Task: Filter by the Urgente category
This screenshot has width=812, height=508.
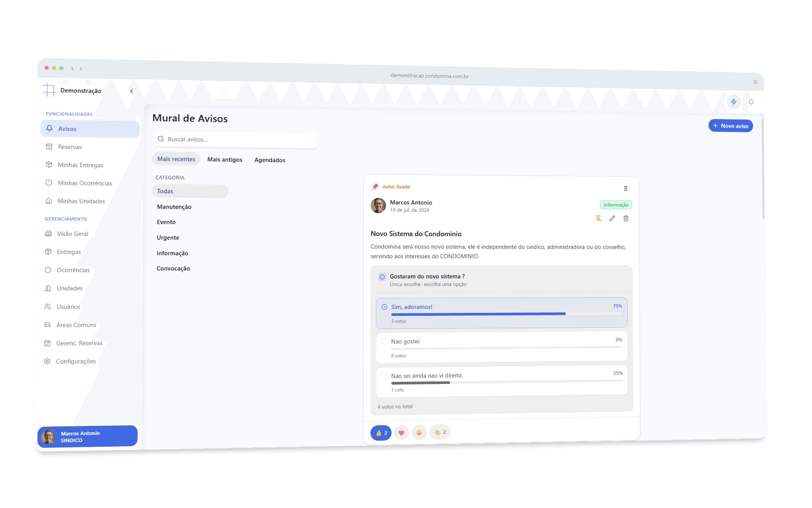Action: pos(168,237)
